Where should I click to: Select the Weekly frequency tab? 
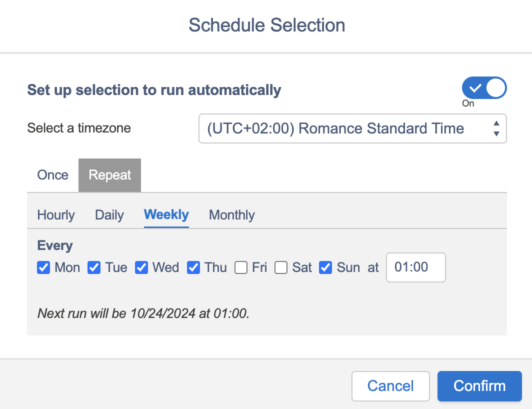(x=166, y=215)
